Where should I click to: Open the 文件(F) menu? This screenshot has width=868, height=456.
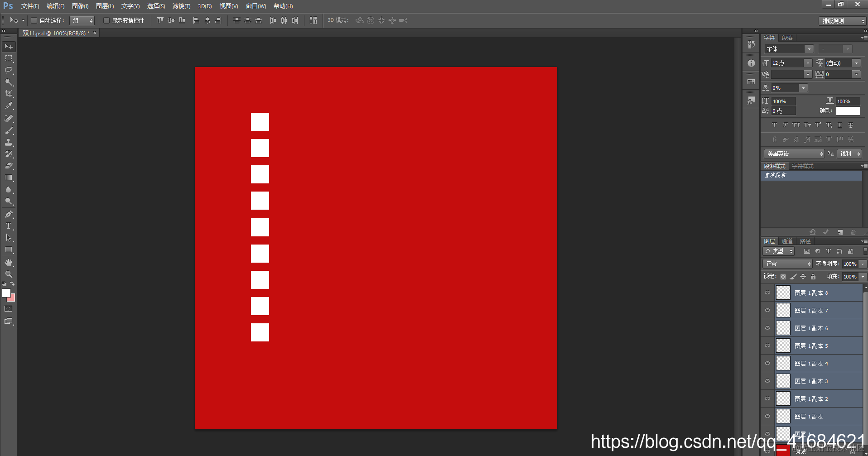point(30,6)
